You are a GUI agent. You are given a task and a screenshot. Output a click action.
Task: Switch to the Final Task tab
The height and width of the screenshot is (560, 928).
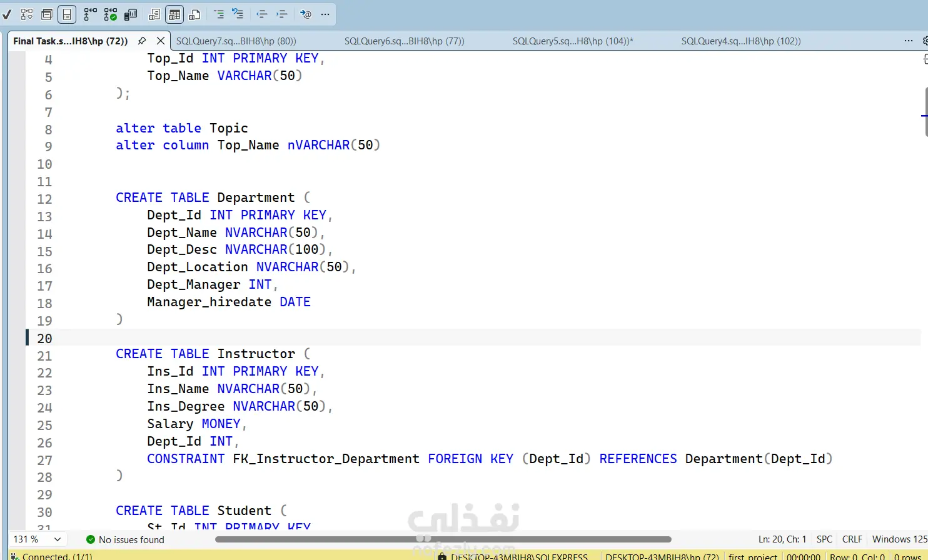click(x=70, y=41)
